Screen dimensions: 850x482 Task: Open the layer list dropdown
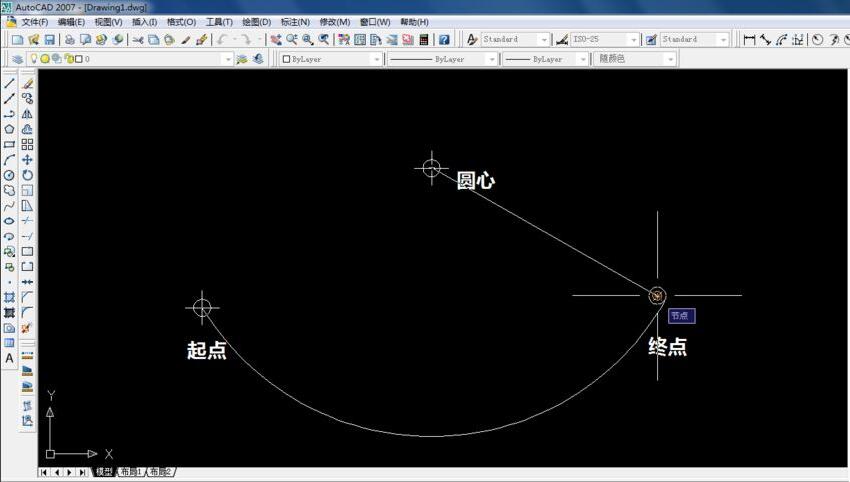pyautogui.click(x=228, y=59)
